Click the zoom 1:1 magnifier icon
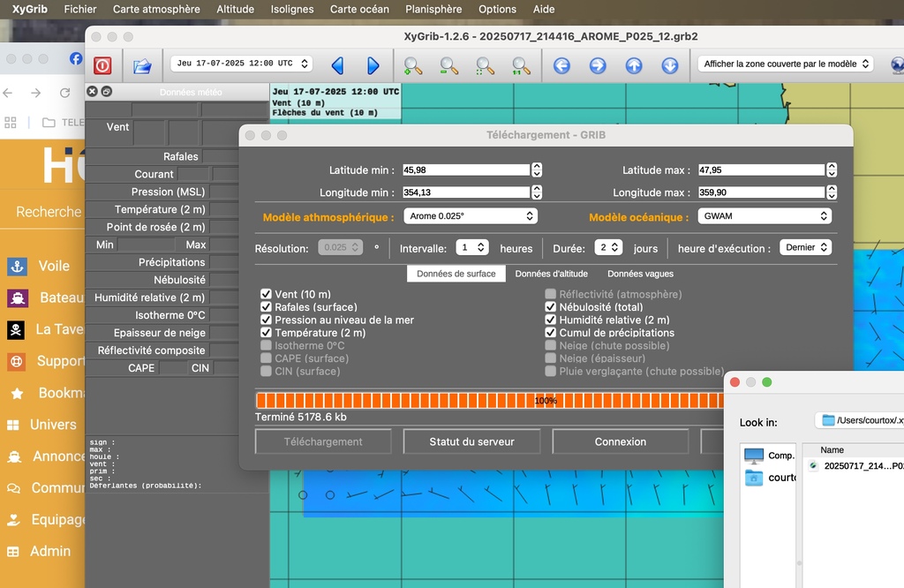The image size is (904, 588). click(521, 65)
